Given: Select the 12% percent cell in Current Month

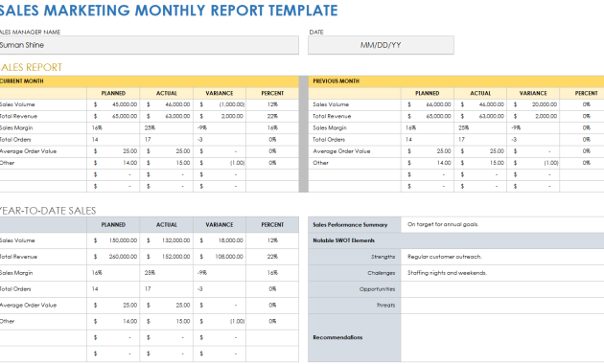Looking at the screenshot, I should (272, 104).
